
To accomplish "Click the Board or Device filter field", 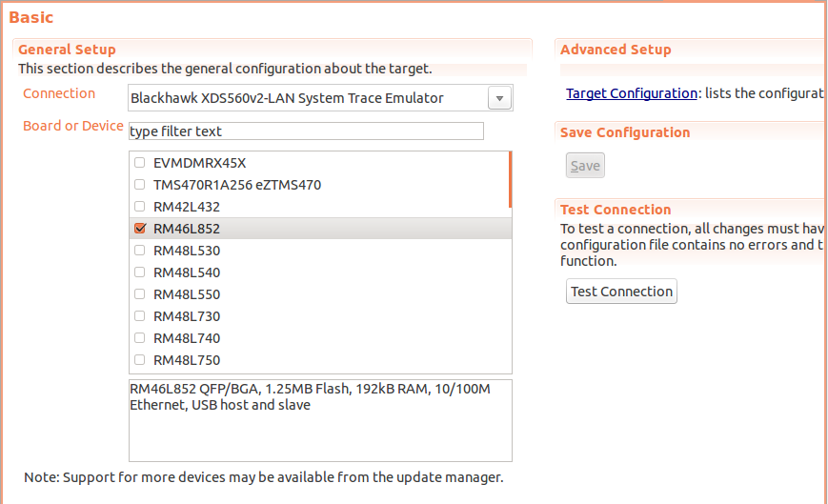I will (306, 131).
